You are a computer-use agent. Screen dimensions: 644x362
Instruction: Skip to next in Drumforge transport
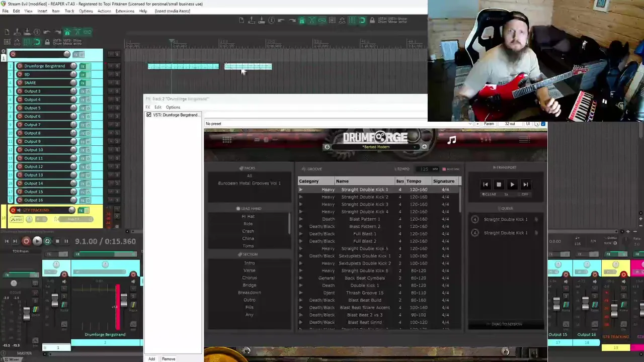pyautogui.click(x=525, y=185)
